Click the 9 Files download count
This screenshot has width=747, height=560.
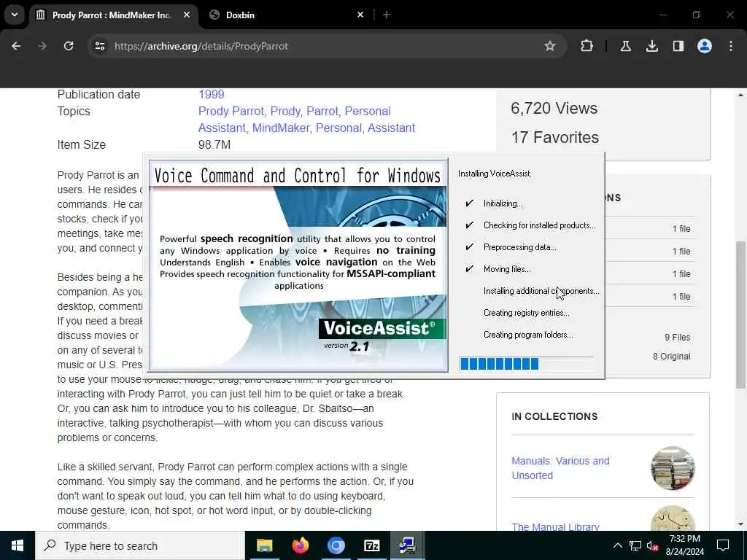[677, 337]
